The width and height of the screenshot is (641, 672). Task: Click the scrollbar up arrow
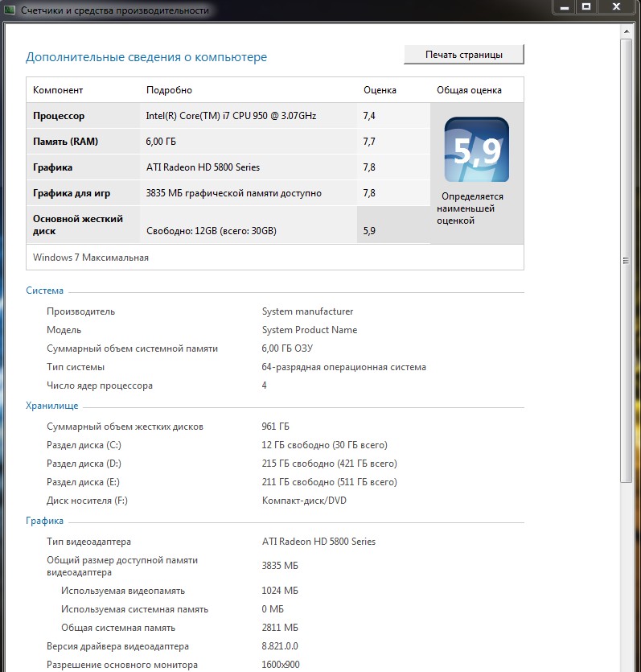click(x=626, y=31)
